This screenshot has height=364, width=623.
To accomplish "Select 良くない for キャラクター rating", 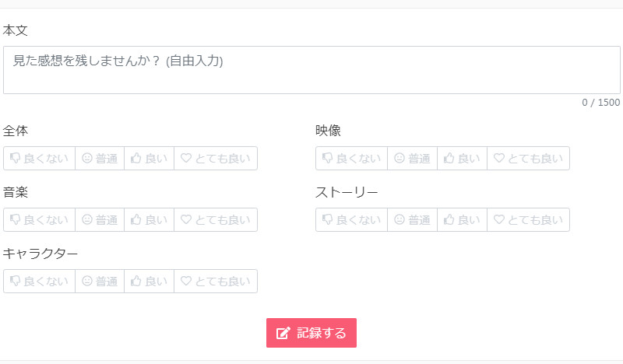I will [x=40, y=282].
